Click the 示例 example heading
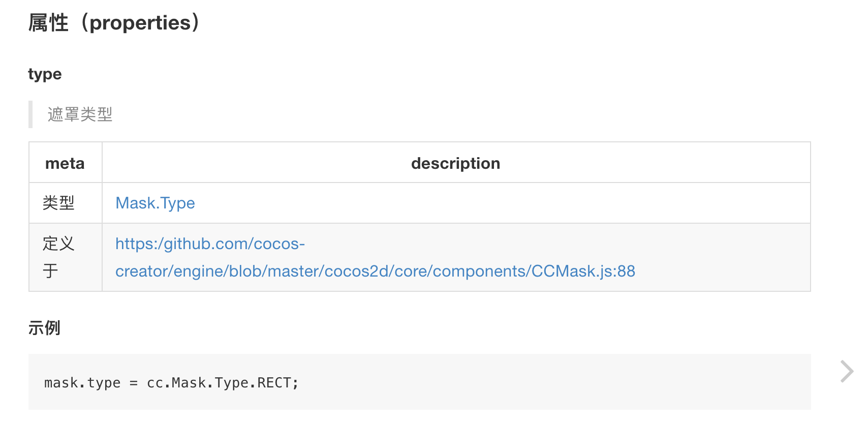This screenshot has height=423, width=868. pyautogui.click(x=44, y=328)
